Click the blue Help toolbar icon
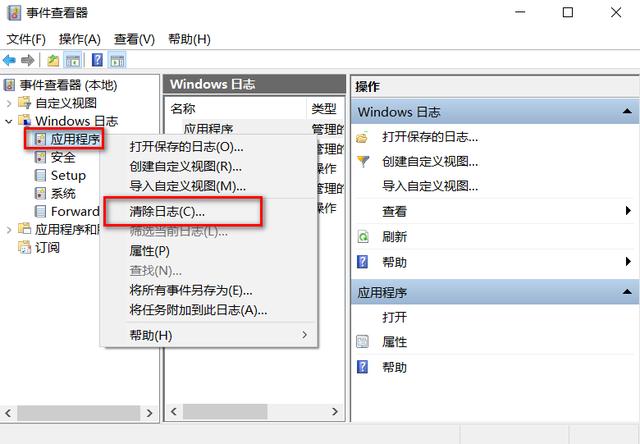Screen dimensions: 640x444 [97, 60]
